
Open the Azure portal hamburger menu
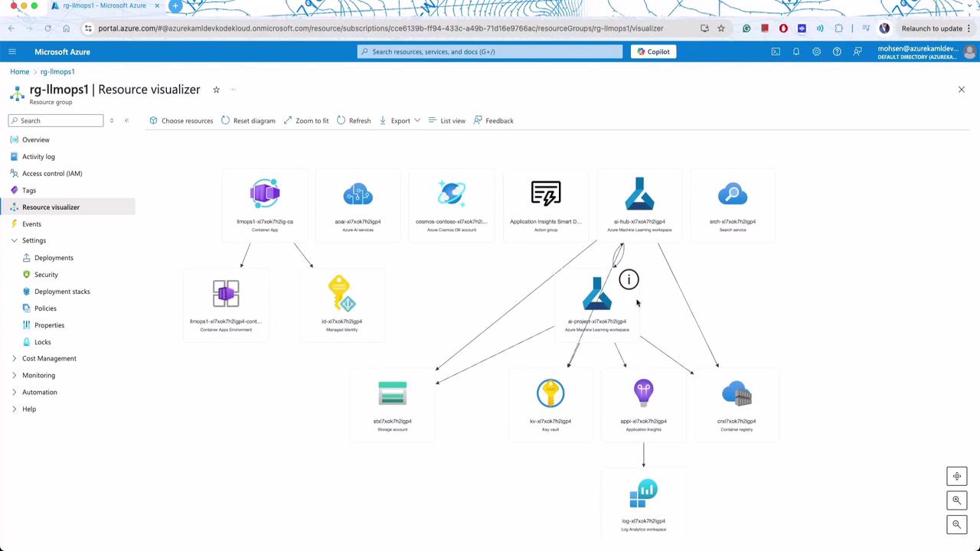[12, 52]
